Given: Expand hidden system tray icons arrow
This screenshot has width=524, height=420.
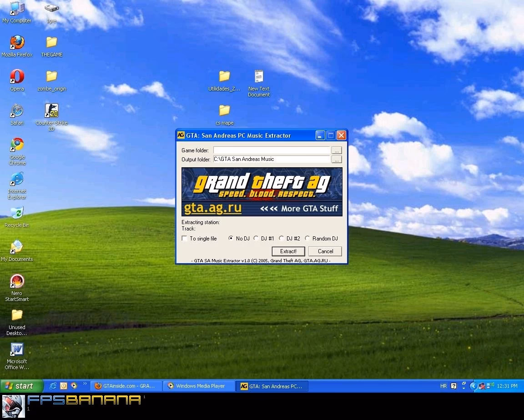Looking at the screenshot, I should tap(473, 386).
